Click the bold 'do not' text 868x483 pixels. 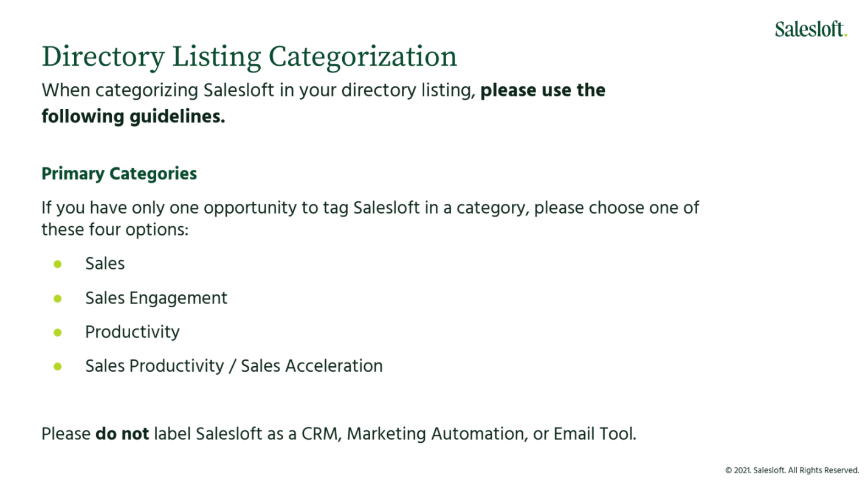pos(122,434)
